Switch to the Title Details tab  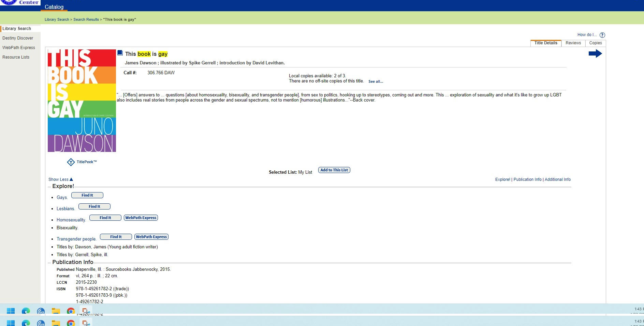pos(546,43)
